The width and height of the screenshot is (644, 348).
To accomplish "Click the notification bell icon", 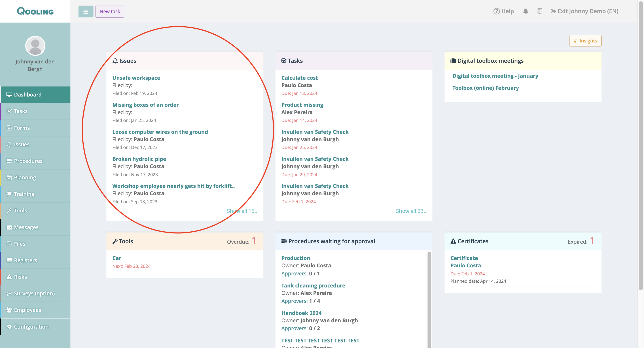I will click(525, 11).
